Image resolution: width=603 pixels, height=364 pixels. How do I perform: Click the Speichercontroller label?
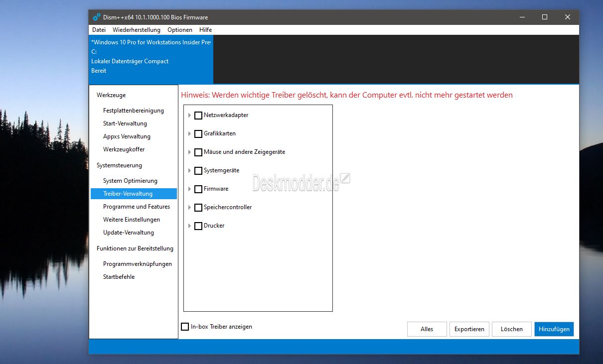[x=228, y=207]
